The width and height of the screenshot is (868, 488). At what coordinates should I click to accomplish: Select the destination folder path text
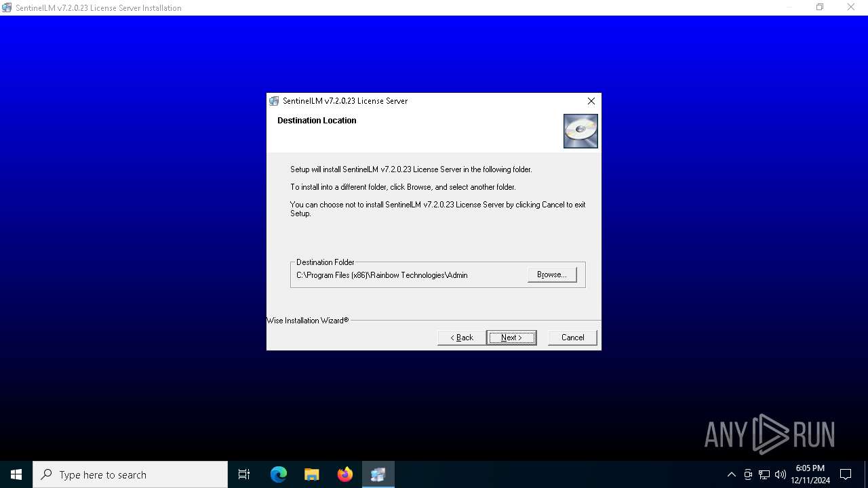(x=382, y=275)
